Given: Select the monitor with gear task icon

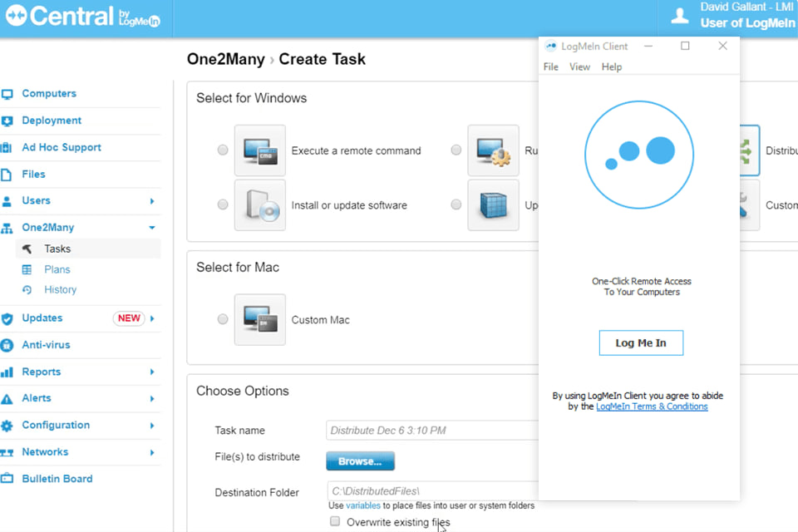Looking at the screenshot, I should pyautogui.click(x=493, y=150).
